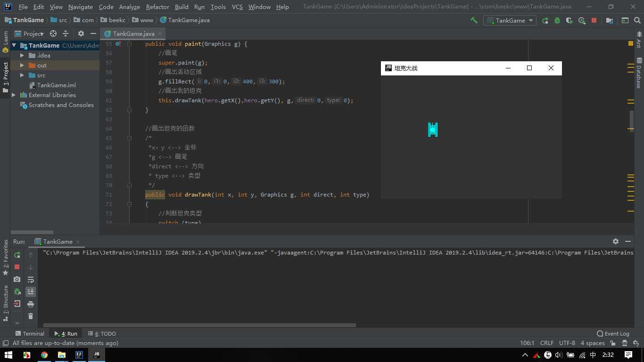Locate current file with scroll-from-source icon
This screenshot has width=644, height=362.
pos(53,33)
